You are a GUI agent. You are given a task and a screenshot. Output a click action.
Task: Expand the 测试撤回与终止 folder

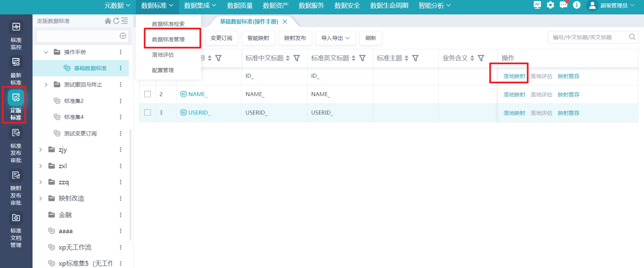[46, 85]
